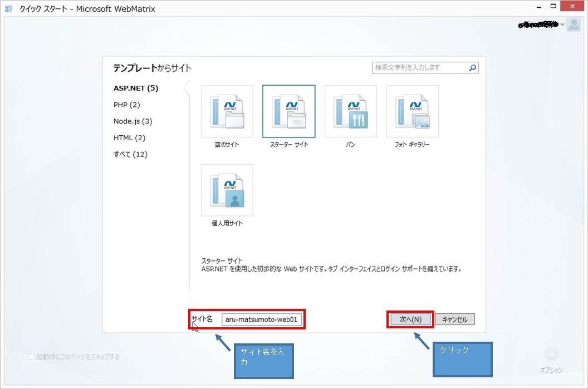Click the user account avatar icon
This screenshot has width=588, height=389.
574,24
